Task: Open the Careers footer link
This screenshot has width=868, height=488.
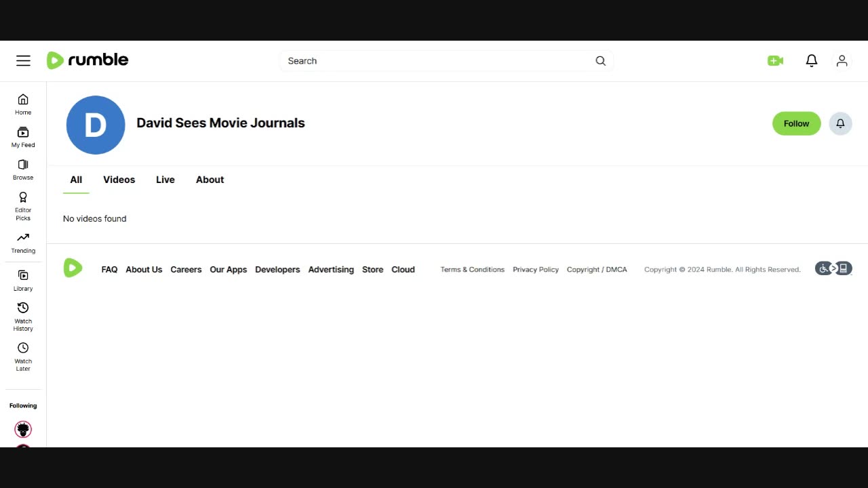Action: (x=186, y=270)
